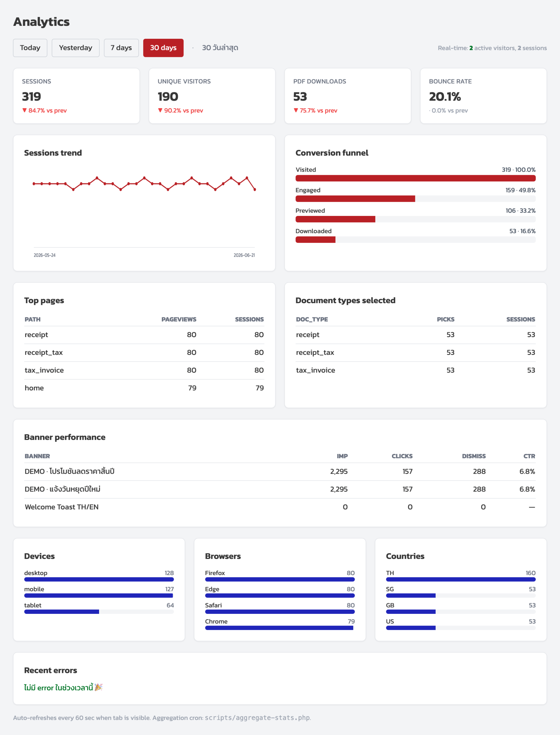Select the 30 days range button
Viewport: 560px width, 735px height.
pos(163,48)
